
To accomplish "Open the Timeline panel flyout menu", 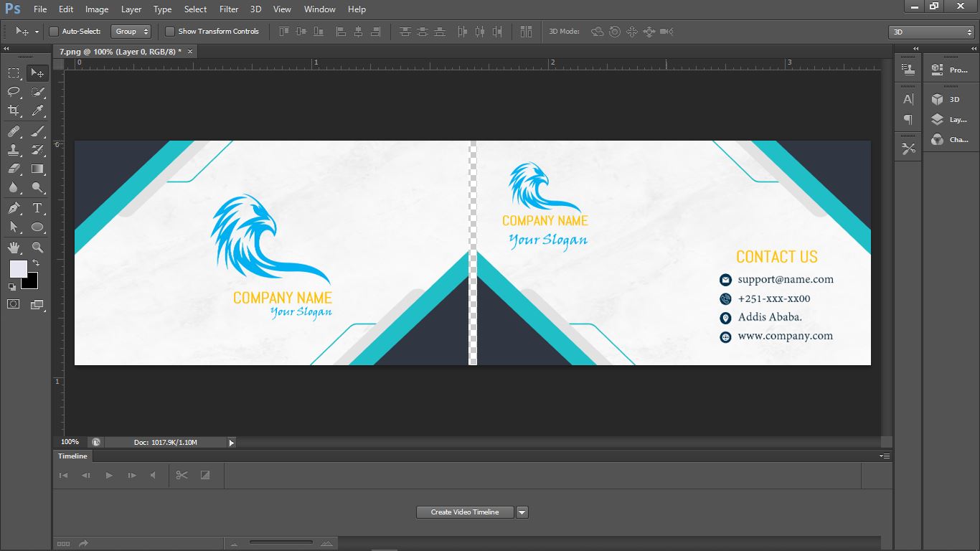I will pos(885,456).
